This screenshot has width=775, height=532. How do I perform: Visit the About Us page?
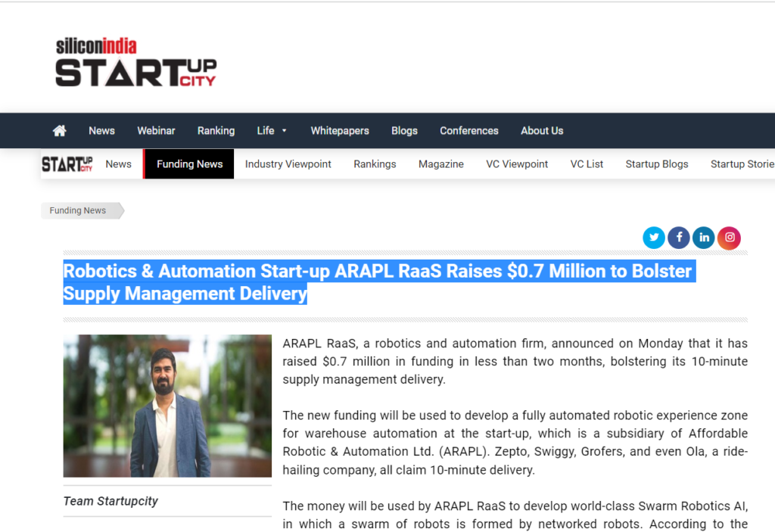coord(542,130)
